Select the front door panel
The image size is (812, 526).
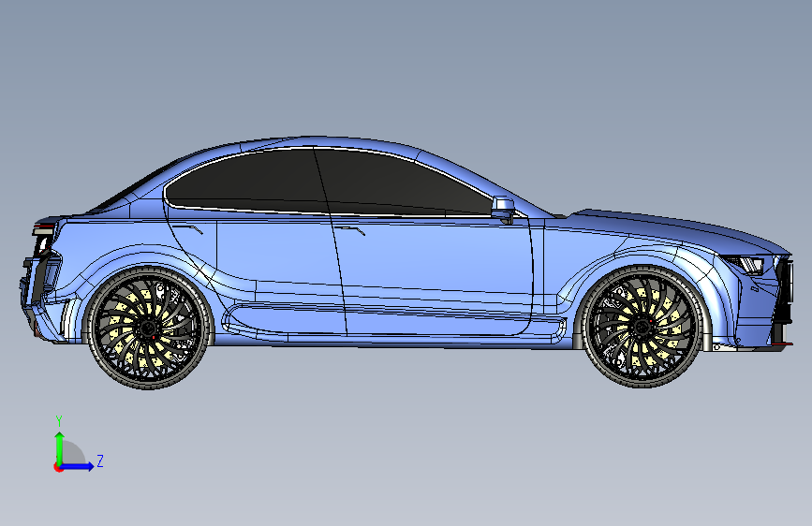coord(435,274)
